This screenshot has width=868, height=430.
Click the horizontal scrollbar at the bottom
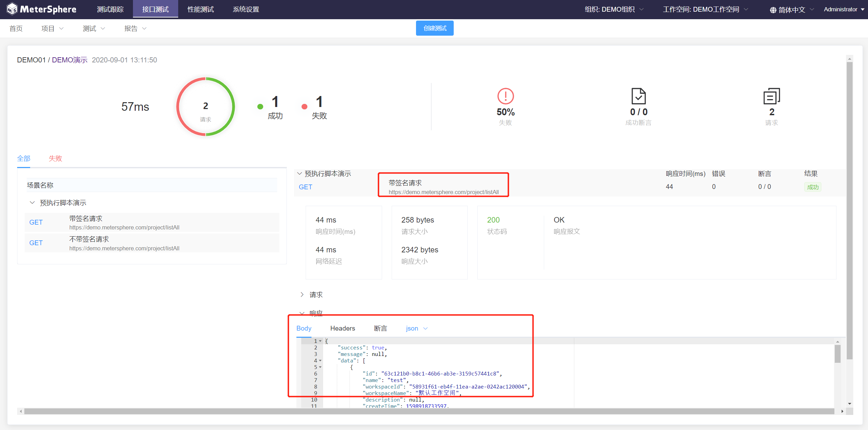pos(428,411)
